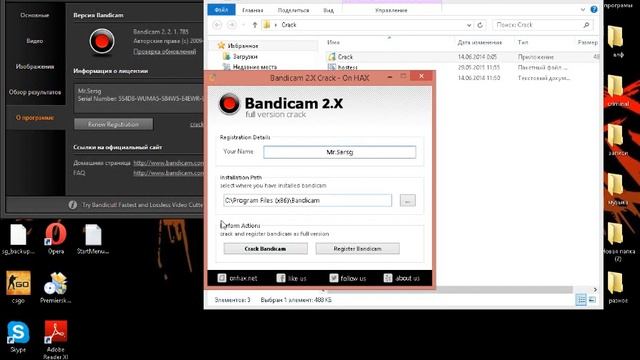Click the Register Bandicam button

pyautogui.click(x=358, y=249)
